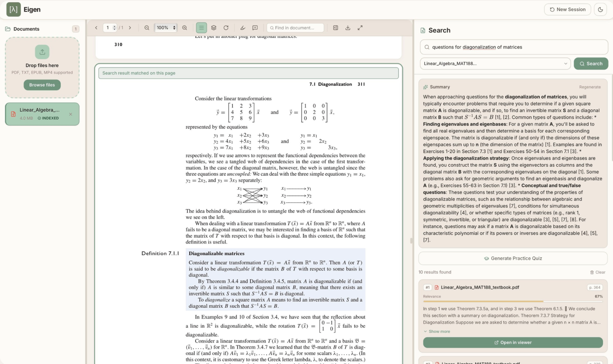Open the Linear_Algebra_MAT188 document filter dropdown
This screenshot has width=613, height=364.
click(495, 63)
